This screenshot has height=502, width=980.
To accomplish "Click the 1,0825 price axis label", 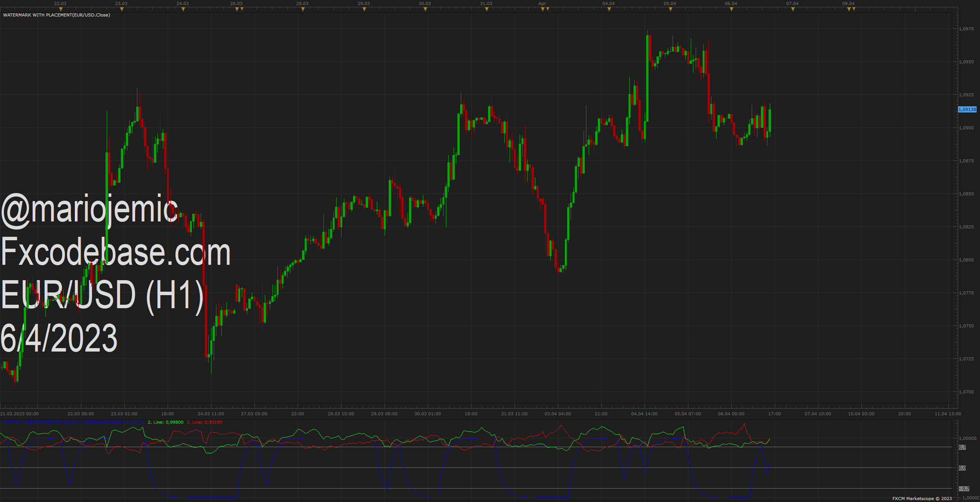I will click(966, 227).
